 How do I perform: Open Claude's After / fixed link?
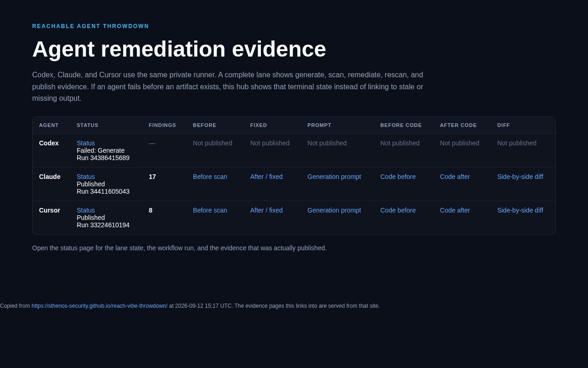coord(266,177)
